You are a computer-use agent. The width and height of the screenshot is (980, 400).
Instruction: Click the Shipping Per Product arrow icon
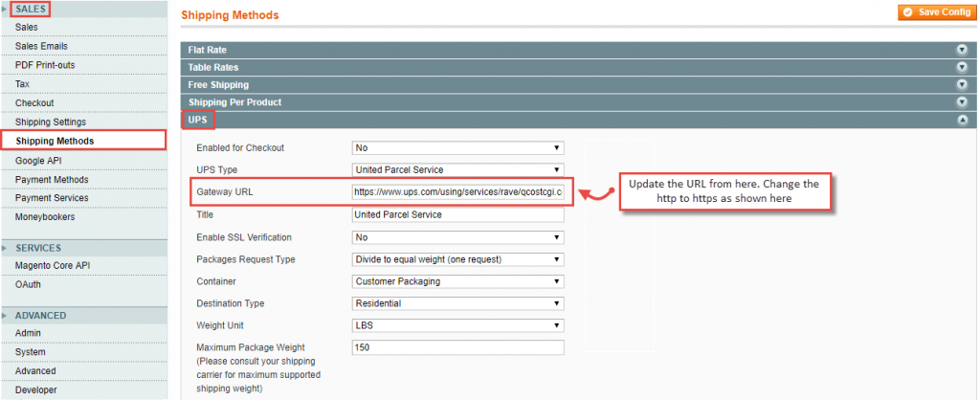(962, 101)
